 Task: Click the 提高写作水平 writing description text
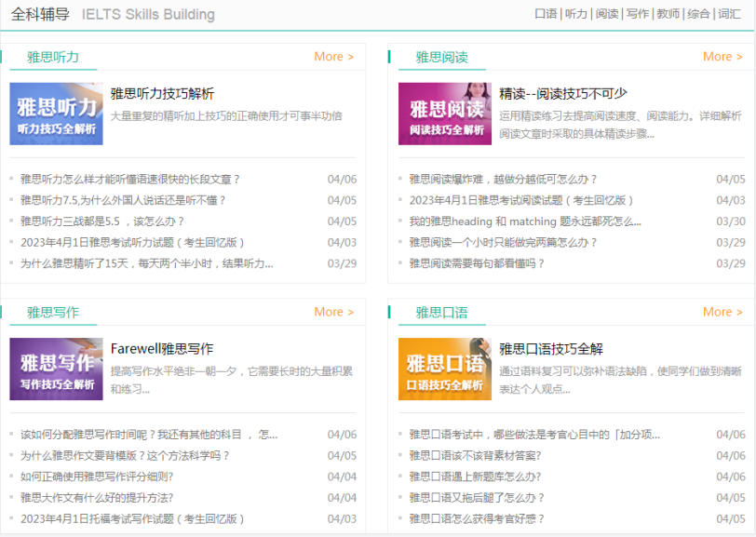pos(232,381)
